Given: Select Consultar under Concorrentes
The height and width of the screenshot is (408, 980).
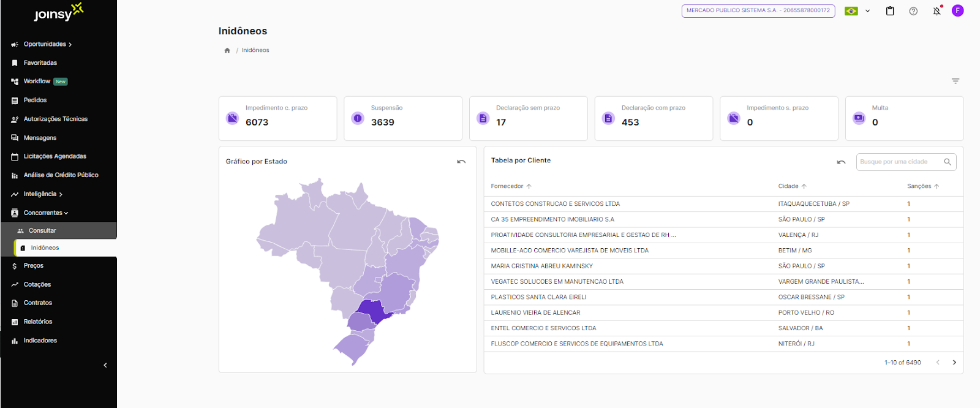Looking at the screenshot, I should (42, 231).
